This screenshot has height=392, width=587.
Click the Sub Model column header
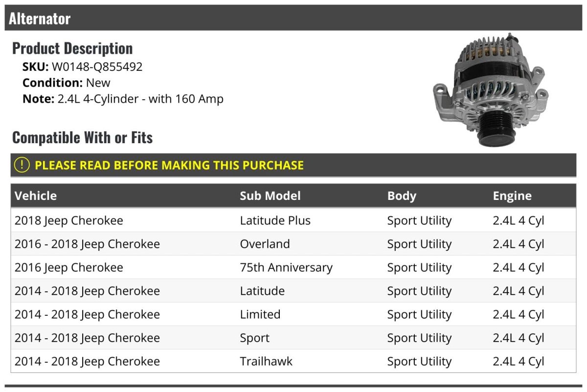pos(270,196)
